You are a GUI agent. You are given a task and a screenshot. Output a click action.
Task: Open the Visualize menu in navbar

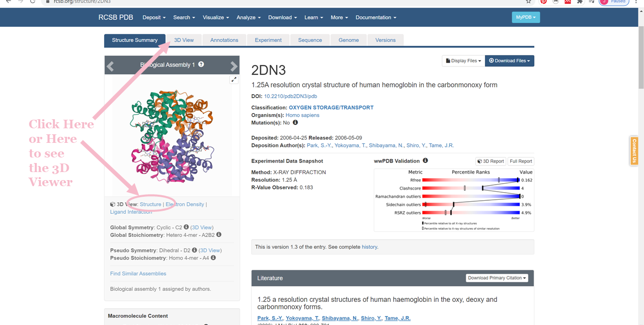216,17
